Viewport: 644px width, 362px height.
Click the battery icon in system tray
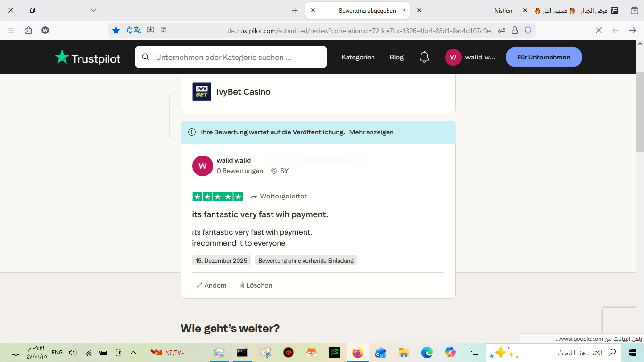104,353
